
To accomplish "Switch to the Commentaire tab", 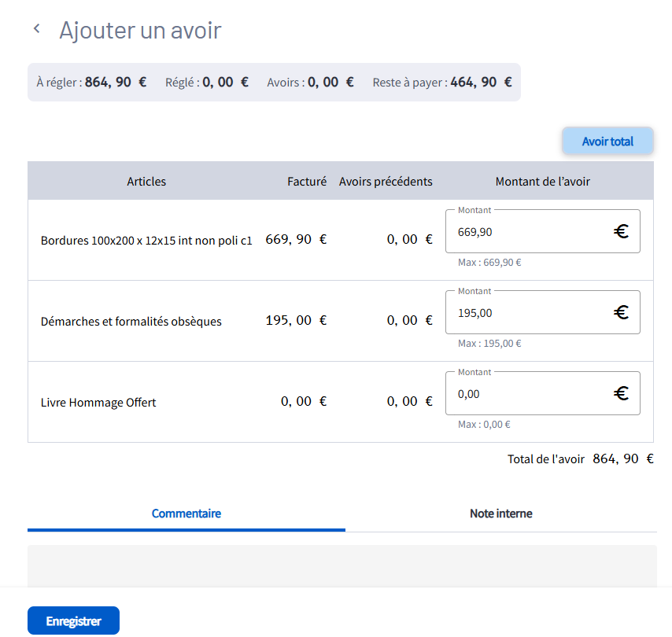I will click(186, 514).
